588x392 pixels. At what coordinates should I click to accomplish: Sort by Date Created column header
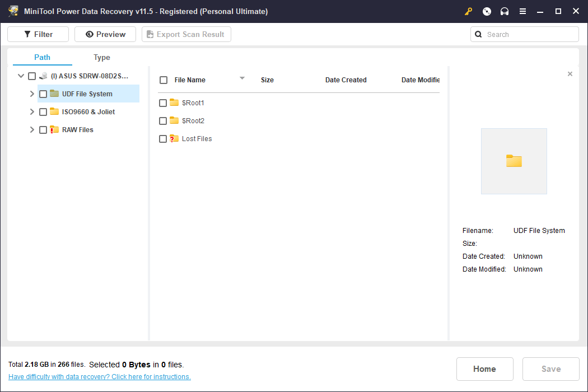point(346,80)
